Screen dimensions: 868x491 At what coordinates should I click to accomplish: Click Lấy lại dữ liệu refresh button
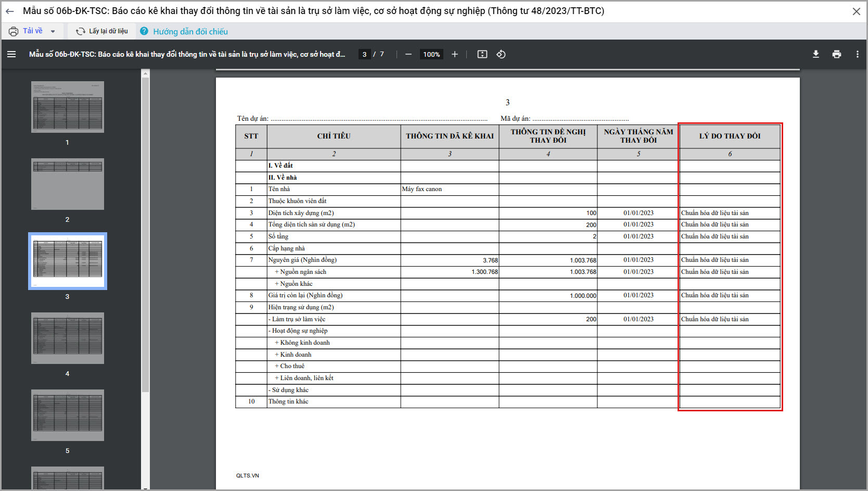tap(102, 31)
